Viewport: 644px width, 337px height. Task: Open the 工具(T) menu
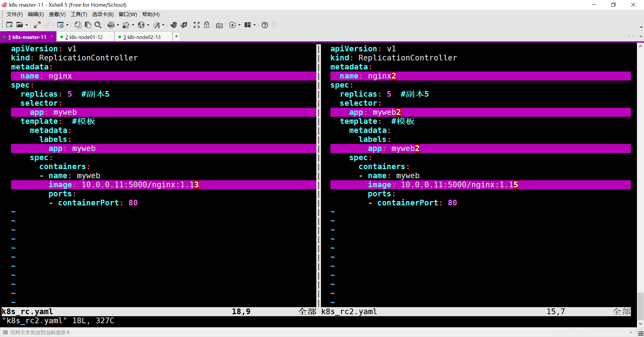pyautogui.click(x=79, y=14)
